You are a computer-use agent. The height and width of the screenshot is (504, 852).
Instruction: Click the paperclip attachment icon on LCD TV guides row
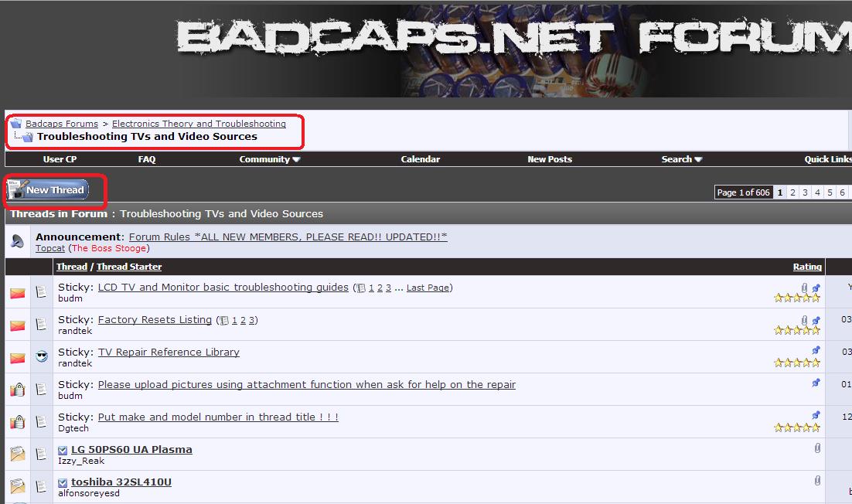tap(804, 288)
